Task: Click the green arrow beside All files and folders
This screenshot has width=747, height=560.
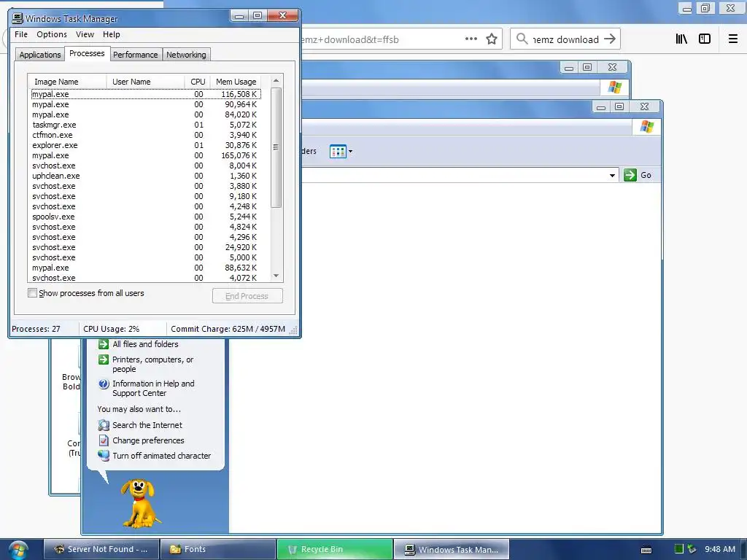Action: point(104,344)
